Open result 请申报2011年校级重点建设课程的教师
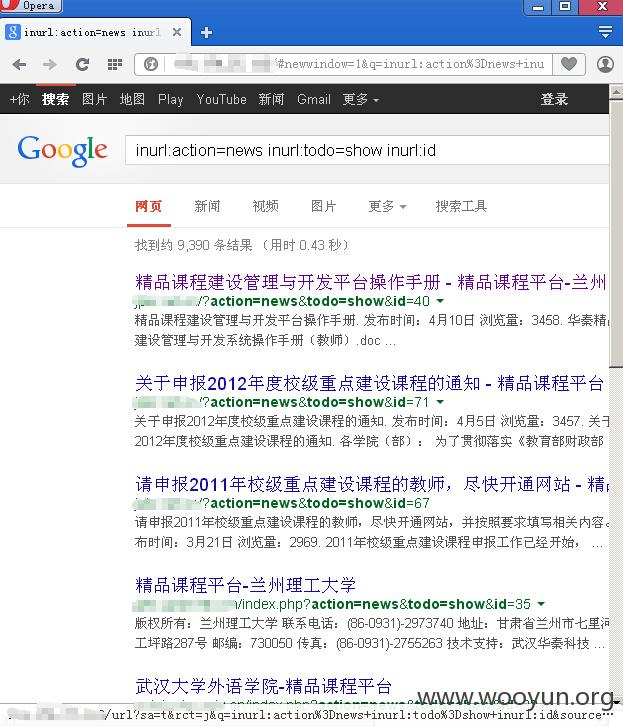623x726 pixels. pos(371,484)
